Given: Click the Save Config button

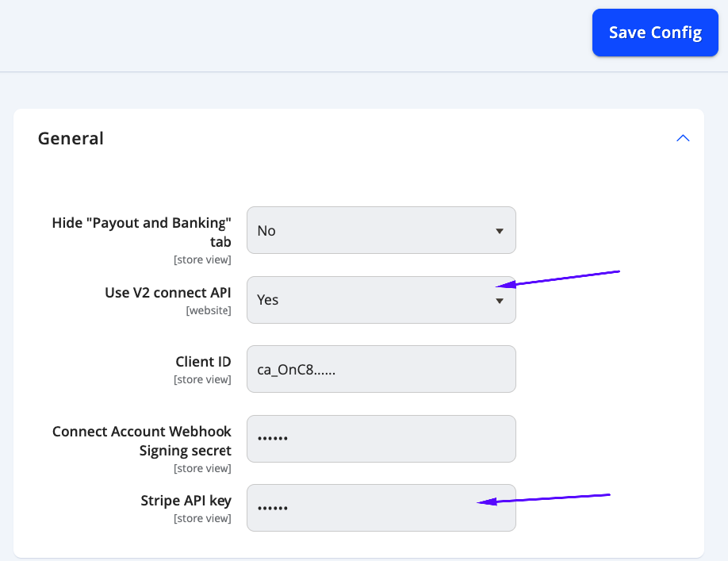Looking at the screenshot, I should pyautogui.click(x=655, y=33).
